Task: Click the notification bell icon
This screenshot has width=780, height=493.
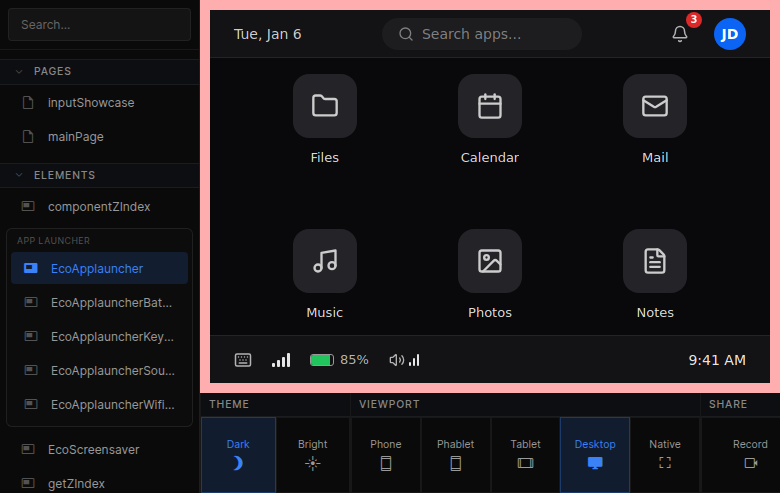Action: [x=680, y=34]
